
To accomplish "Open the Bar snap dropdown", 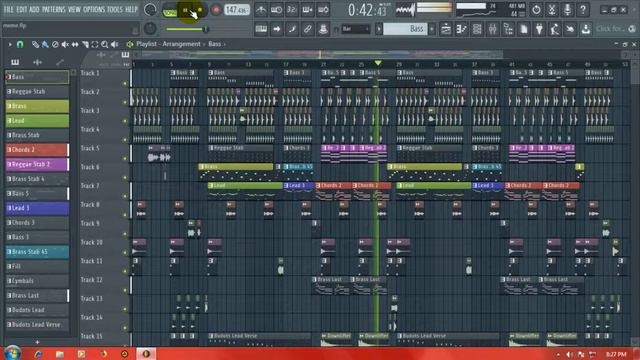I will (x=356, y=29).
